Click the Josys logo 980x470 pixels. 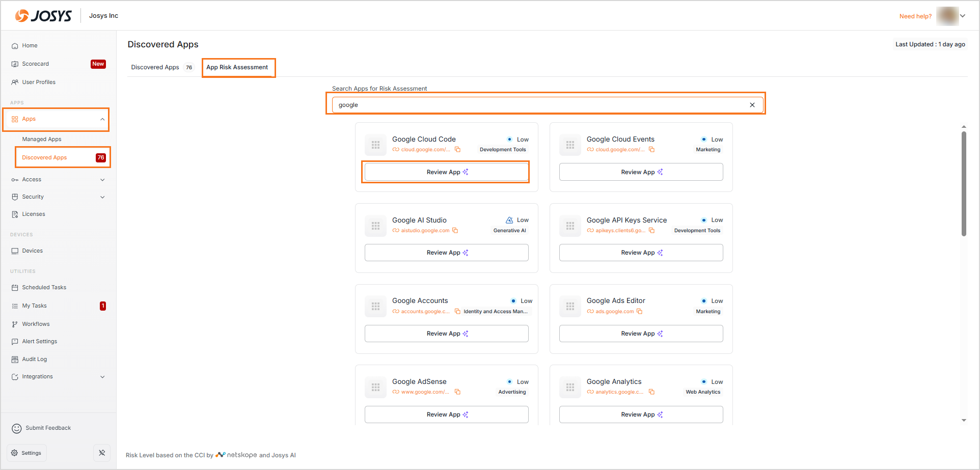(x=43, y=16)
